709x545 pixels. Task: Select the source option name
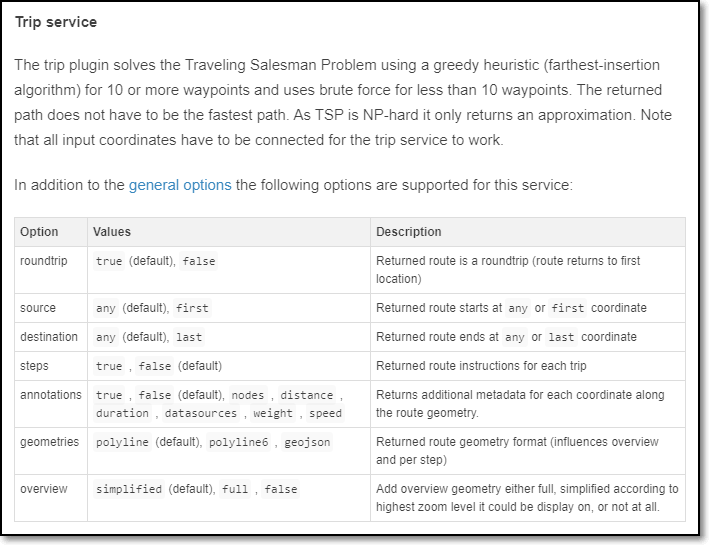click(x=38, y=308)
